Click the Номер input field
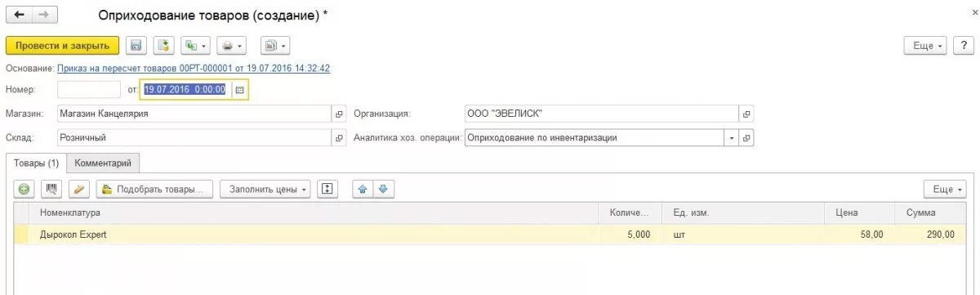980x295 pixels. pyautogui.click(x=89, y=90)
